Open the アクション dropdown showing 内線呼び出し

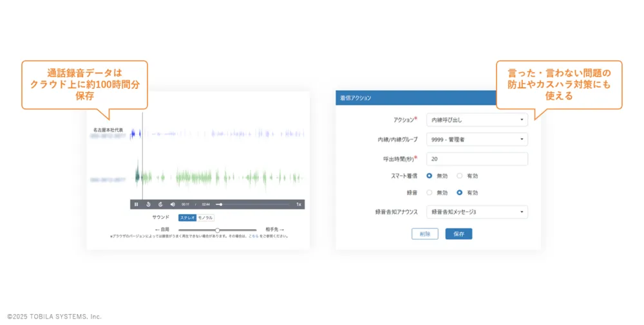pos(477,120)
